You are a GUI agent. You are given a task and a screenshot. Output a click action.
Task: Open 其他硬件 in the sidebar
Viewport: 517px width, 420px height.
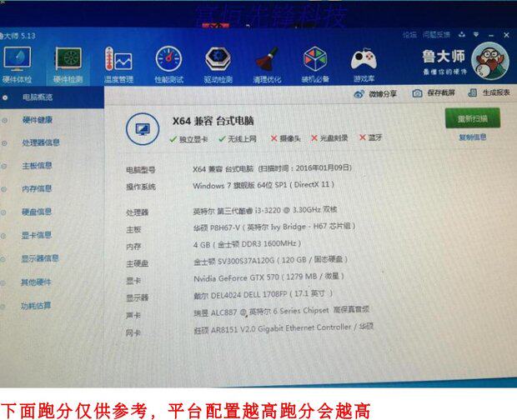click(x=36, y=282)
